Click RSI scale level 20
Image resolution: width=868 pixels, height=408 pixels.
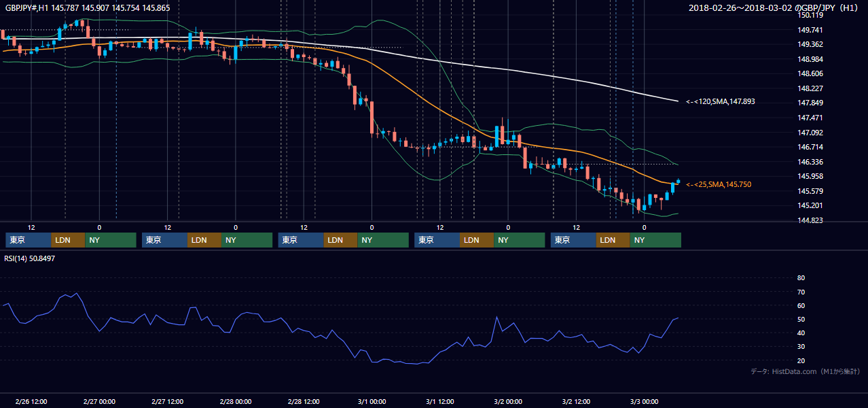801,360
